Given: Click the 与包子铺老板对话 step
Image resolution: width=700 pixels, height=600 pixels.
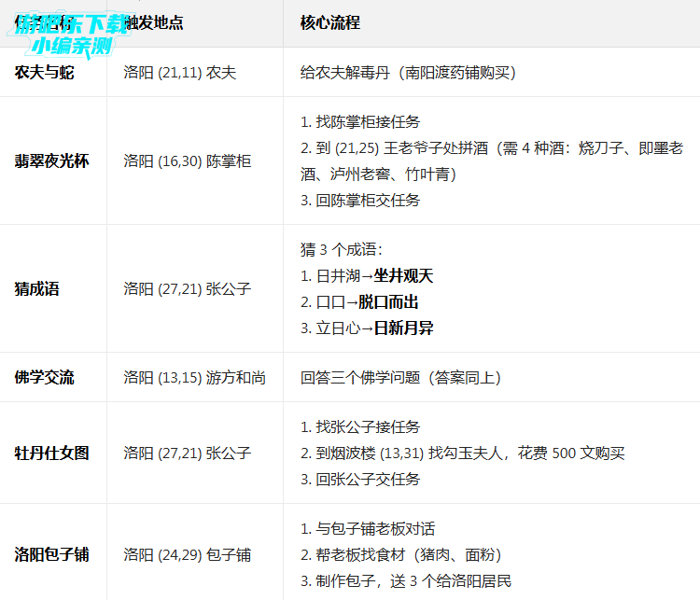Looking at the screenshot, I should pos(368,528).
